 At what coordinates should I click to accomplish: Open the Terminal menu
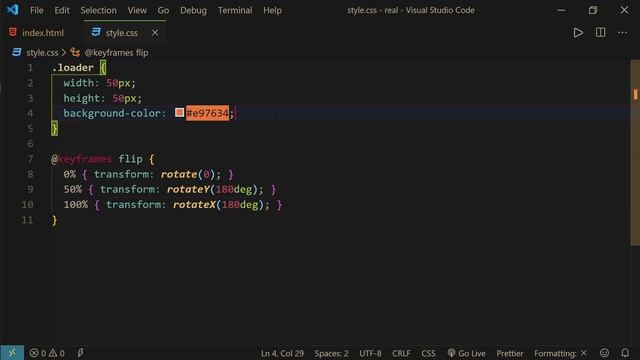pos(235,10)
